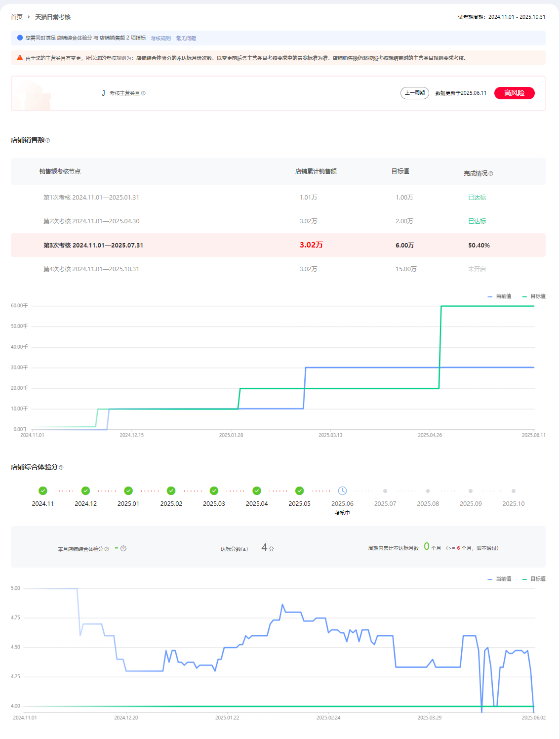Click green checkmark for 2025.03 month
560x739 pixels.
pos(214,491)
